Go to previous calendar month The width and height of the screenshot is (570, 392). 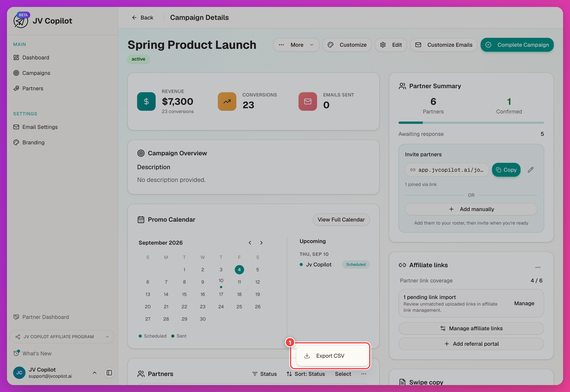click(250, 243)
